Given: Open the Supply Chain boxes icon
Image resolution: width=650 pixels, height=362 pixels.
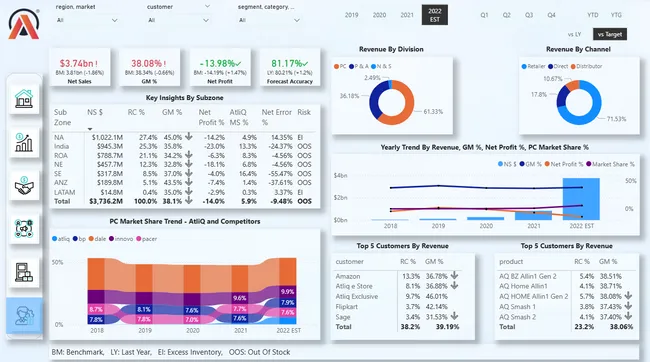Looking at the screenshot, I should point(24,272).
